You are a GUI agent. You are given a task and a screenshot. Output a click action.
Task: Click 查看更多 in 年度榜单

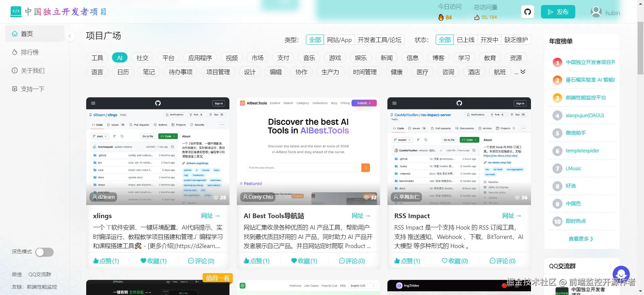581,239
